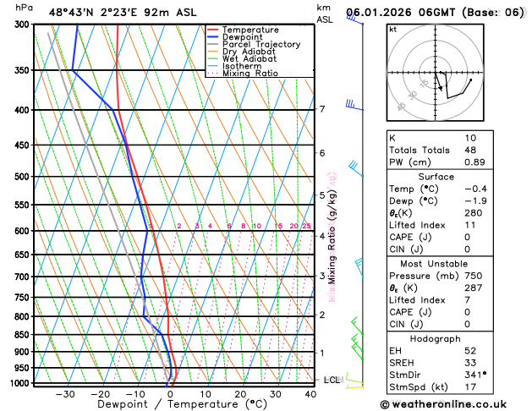Click the surface Lifted Index value 11
532x411 pixels.
pos(470,225)
